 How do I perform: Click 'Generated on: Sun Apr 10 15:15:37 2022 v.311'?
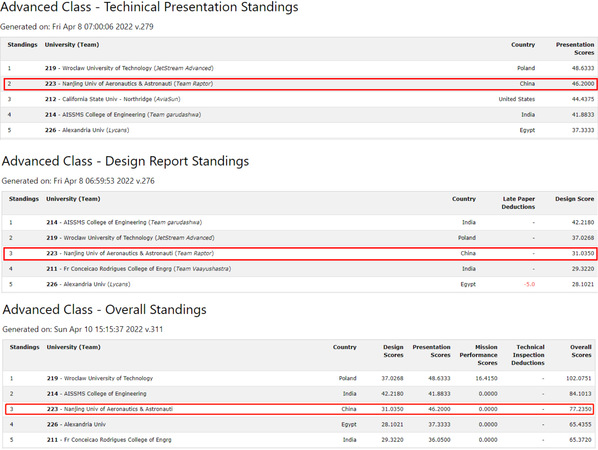coord(82,329)
